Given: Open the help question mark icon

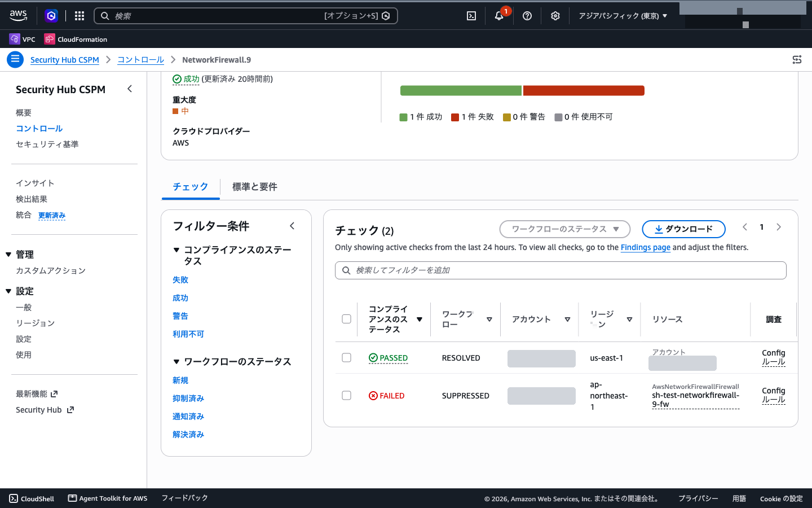Looking at the screenshot, I should pyautogui.click(x=527, y=16).
